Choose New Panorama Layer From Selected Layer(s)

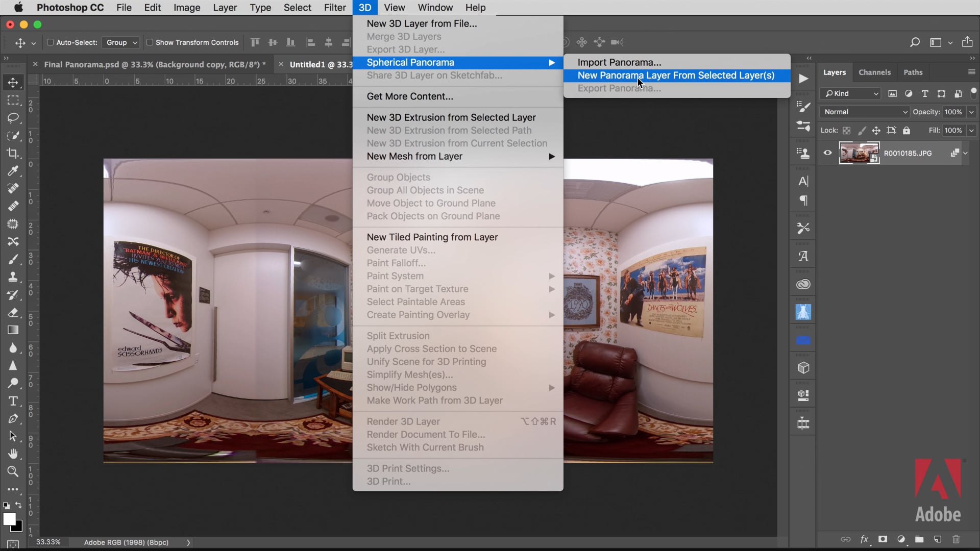click(676, 76)
